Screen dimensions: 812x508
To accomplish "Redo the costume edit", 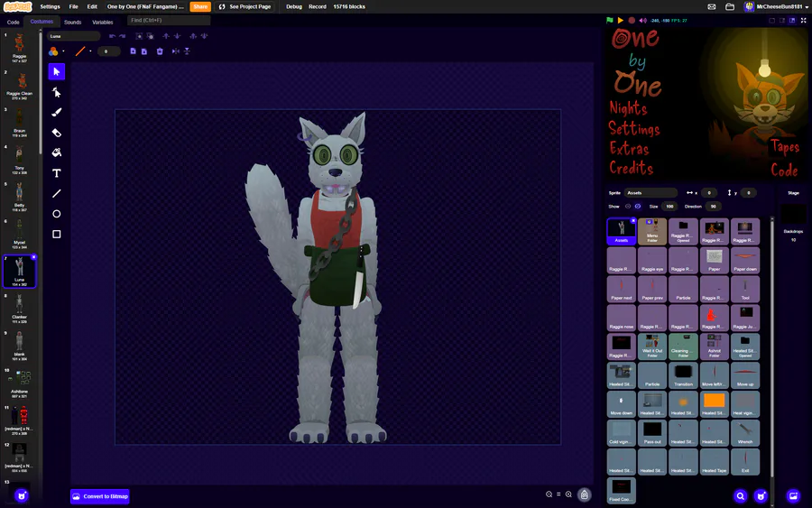I will [x=122, y=36].
